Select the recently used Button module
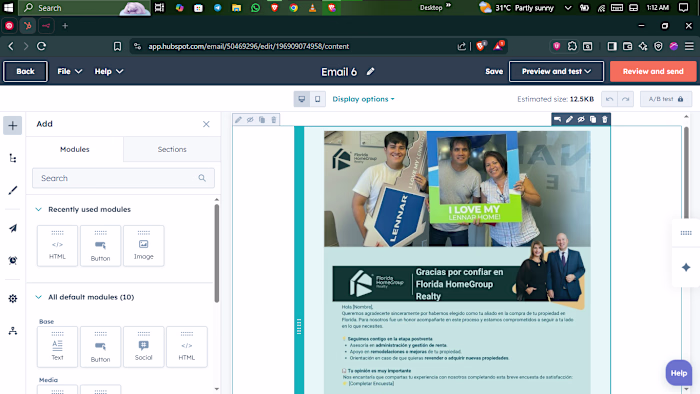Screen dimensions: 700x394 coord(100,246)
